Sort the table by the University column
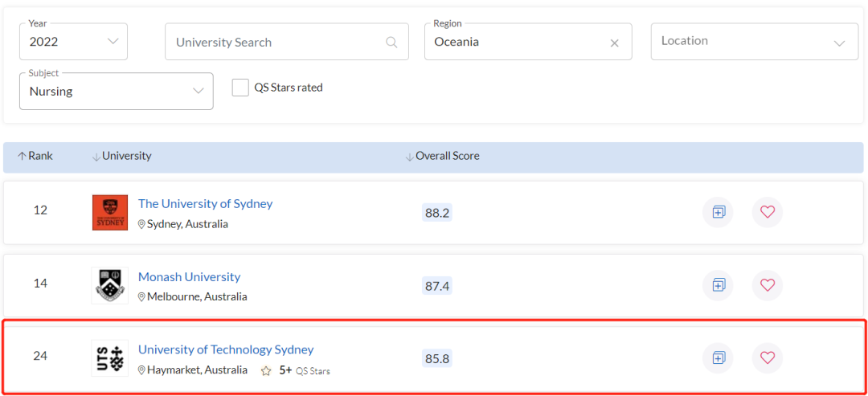The image size is (868, 396). tap(121, 156)
